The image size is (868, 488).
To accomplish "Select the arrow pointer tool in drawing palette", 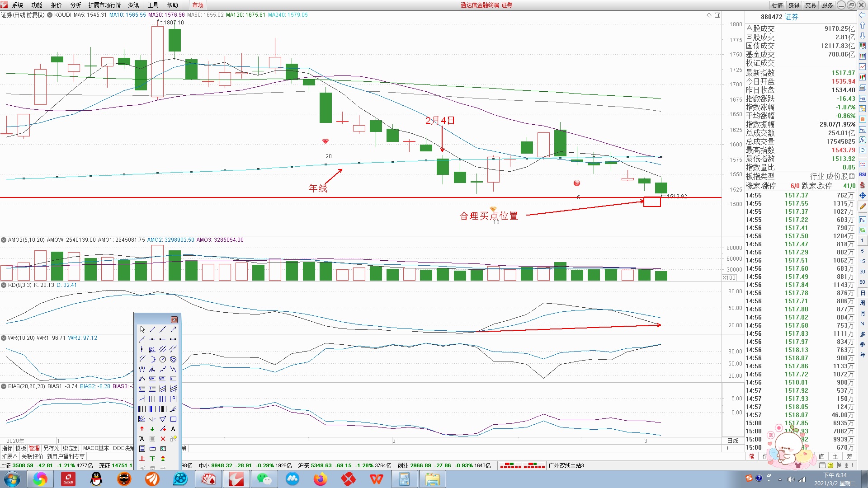I will 142,329.
